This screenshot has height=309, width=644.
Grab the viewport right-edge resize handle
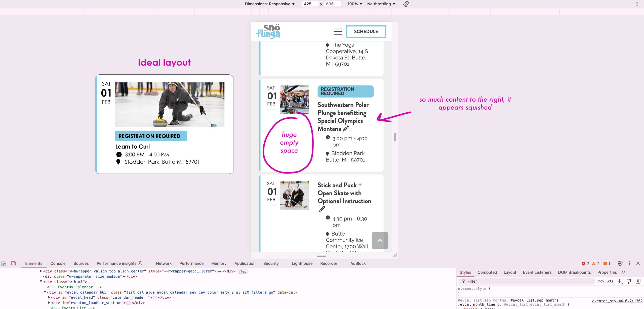point(395,137)
